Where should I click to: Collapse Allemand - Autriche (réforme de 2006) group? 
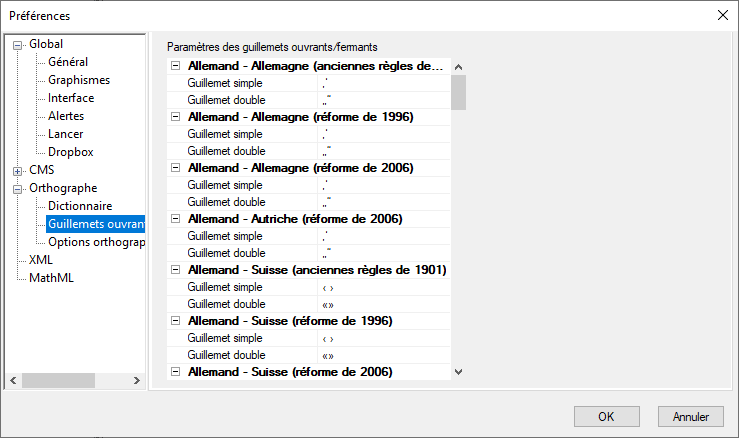tap(176, 219)
